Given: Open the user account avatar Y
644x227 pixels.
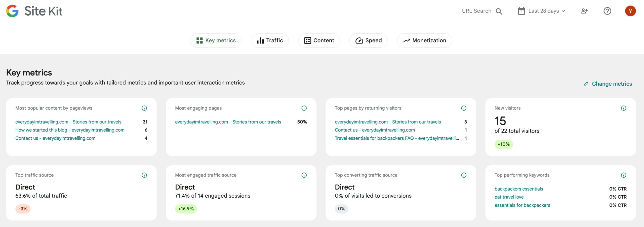Looking at the screenshot, I should tap(630, 11).
